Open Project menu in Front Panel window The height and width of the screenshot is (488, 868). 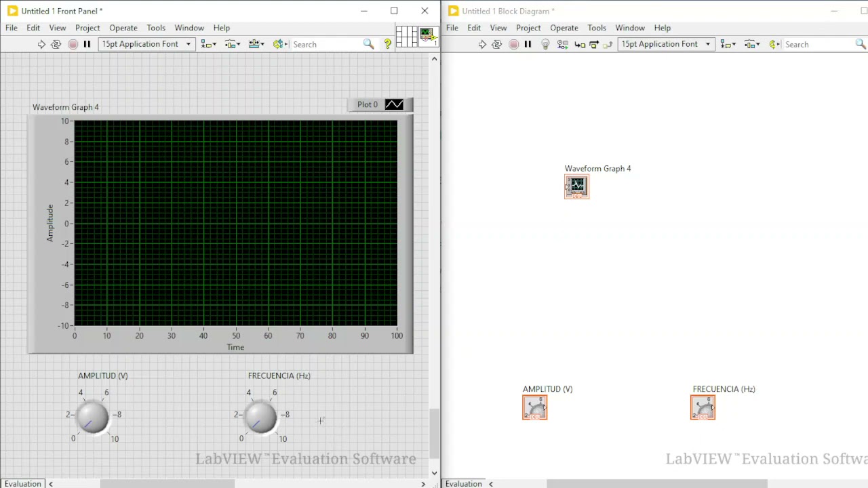87,28
